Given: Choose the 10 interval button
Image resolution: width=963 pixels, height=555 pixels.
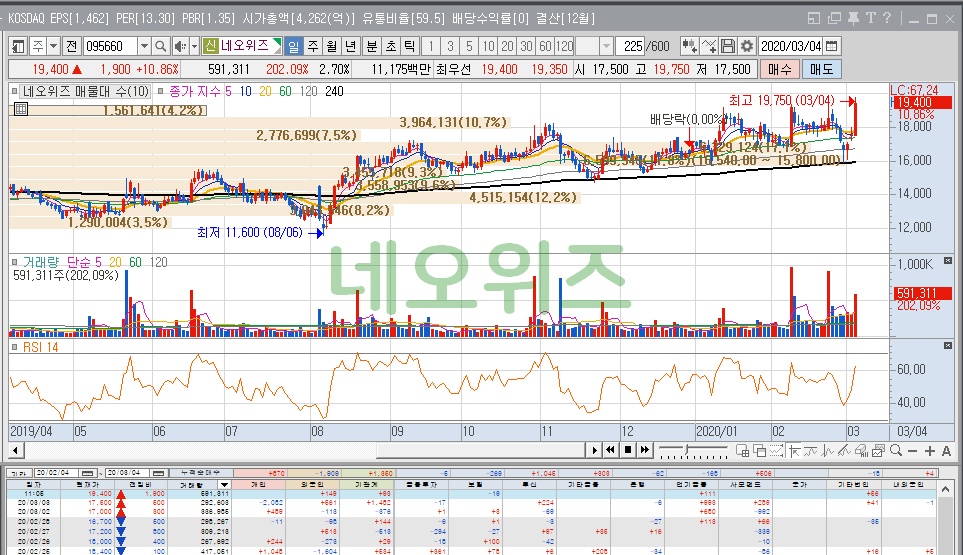Looking at the screenshot, I should pos(488,46).
